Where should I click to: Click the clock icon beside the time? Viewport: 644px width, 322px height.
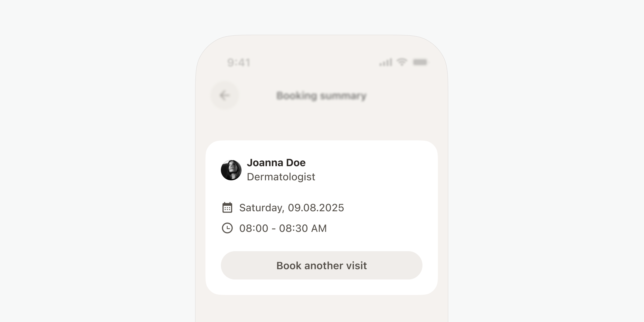(227, 228)
